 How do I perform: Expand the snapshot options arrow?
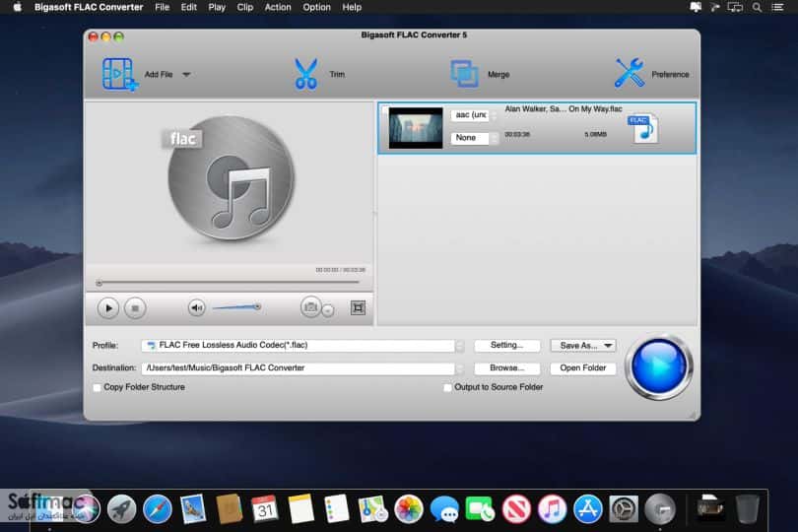[x=328, y=309]
